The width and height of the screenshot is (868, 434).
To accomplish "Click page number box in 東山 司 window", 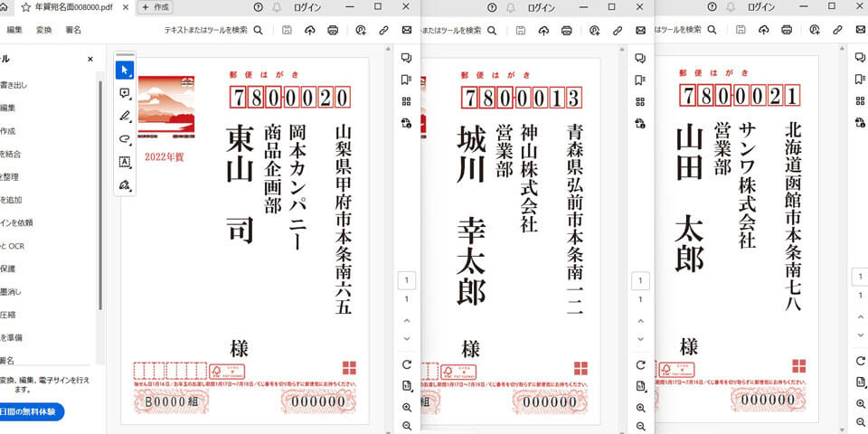I will [406, 280].
